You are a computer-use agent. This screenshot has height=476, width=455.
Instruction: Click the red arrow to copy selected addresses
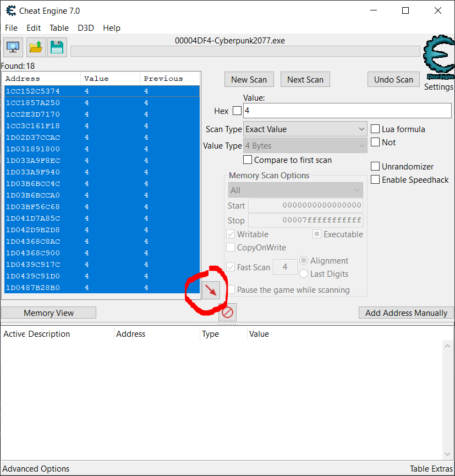point(211,290)
